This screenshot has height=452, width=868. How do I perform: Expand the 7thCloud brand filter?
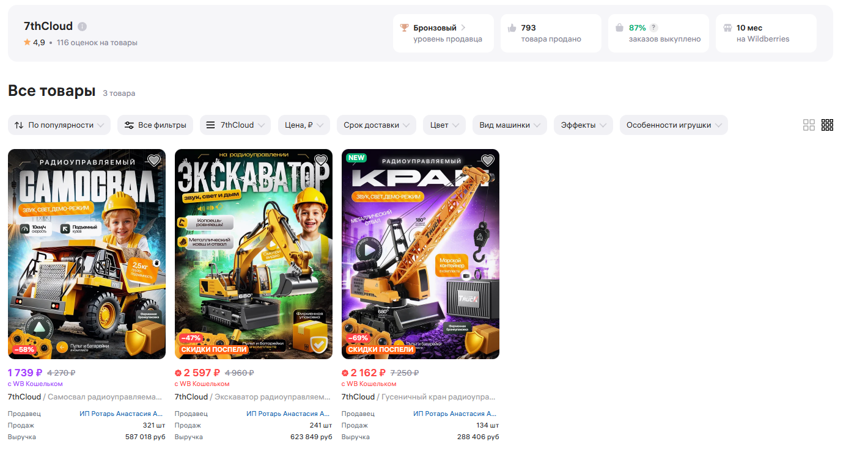tap(235, 125)
